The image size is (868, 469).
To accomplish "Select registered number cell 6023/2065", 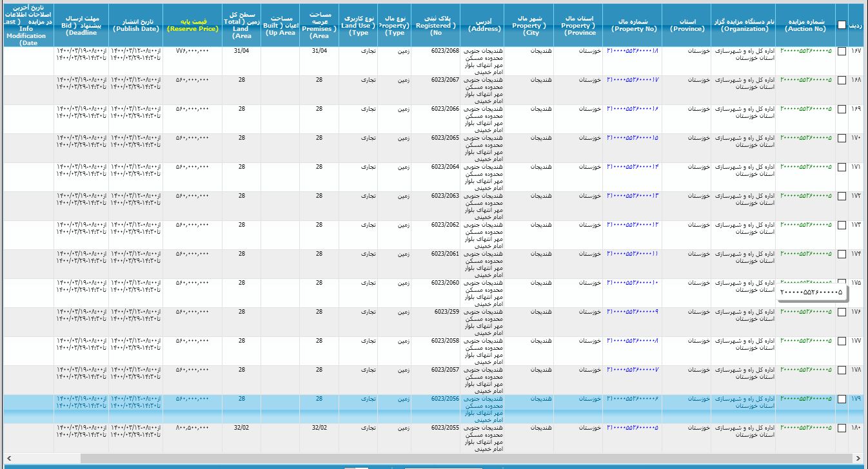I will pos(445,138).
